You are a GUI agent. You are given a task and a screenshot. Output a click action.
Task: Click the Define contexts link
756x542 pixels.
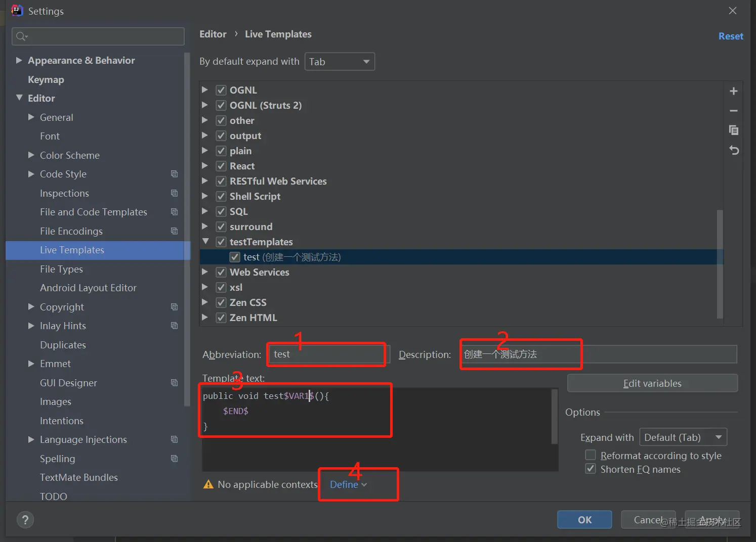point(349,484)
